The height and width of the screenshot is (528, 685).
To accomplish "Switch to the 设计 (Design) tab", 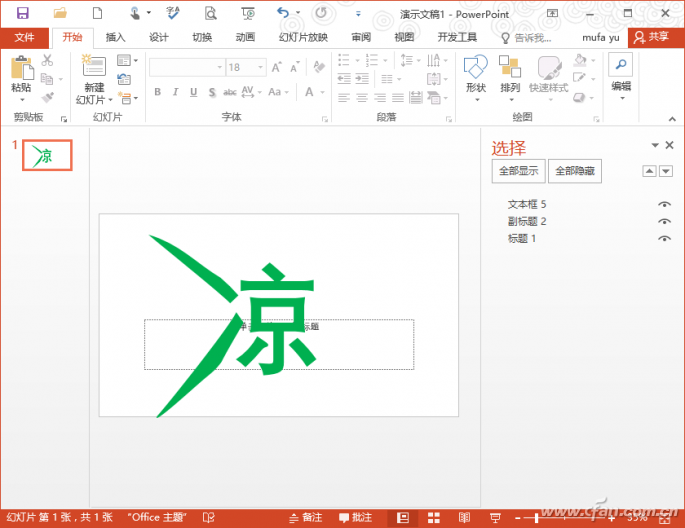I will [159, 38].
